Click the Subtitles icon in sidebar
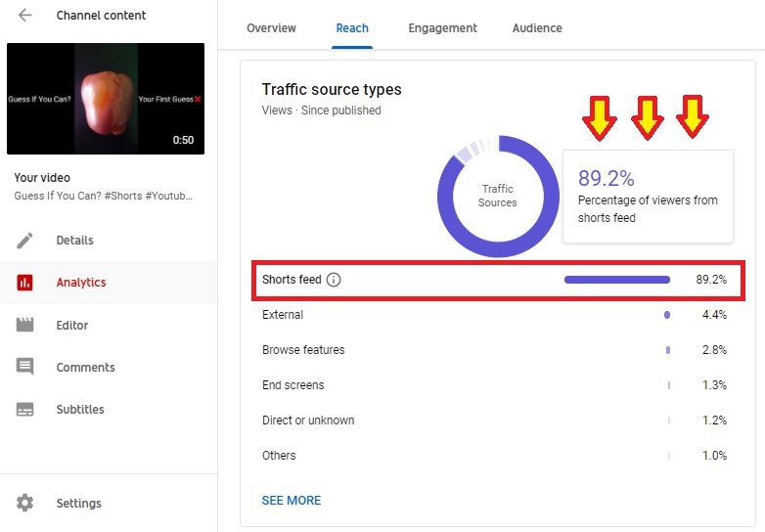This screenshot has width=765, height=532. coord(25,410)
